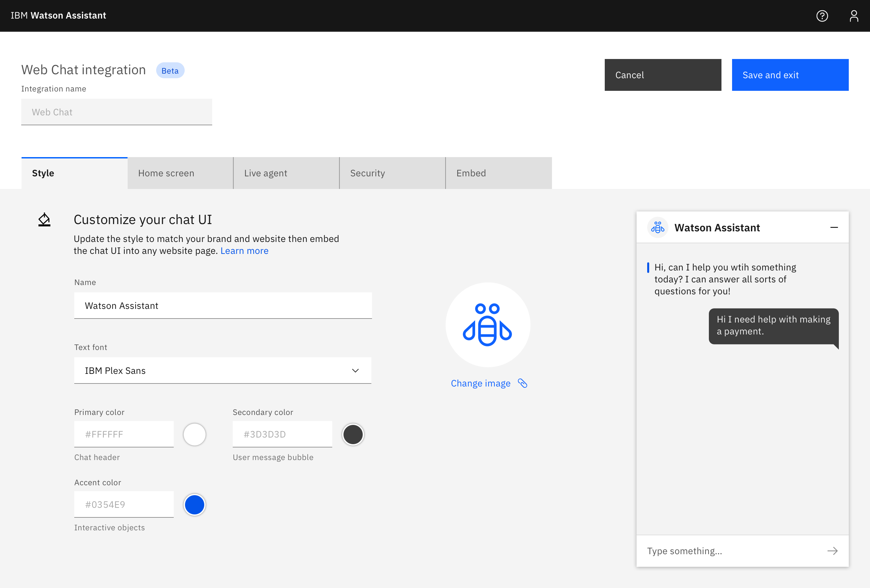Minimize the Watson Assistant chat preview
870x588 pixels.
pos(834,227)
